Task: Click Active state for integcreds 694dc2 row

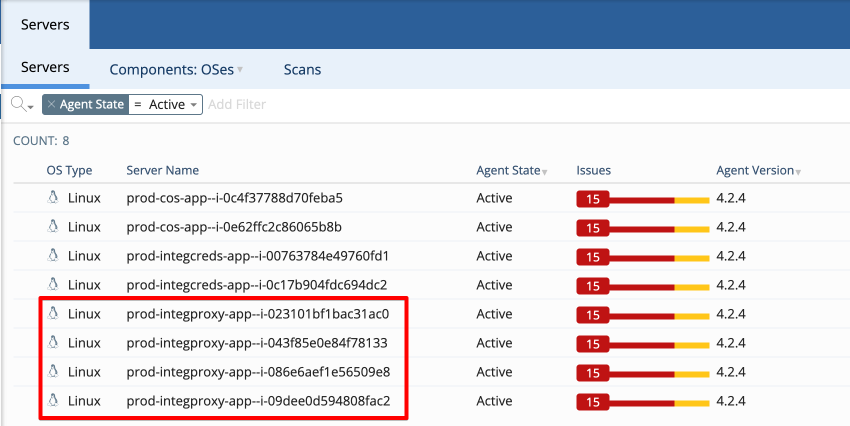Action: [494, 285]
